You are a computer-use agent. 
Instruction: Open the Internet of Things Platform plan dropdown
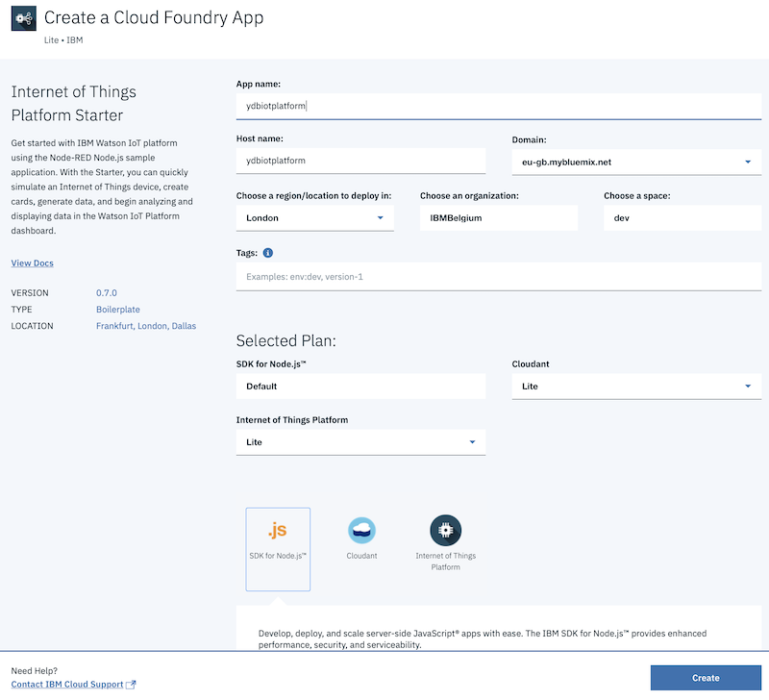click(x=361, y=442)
